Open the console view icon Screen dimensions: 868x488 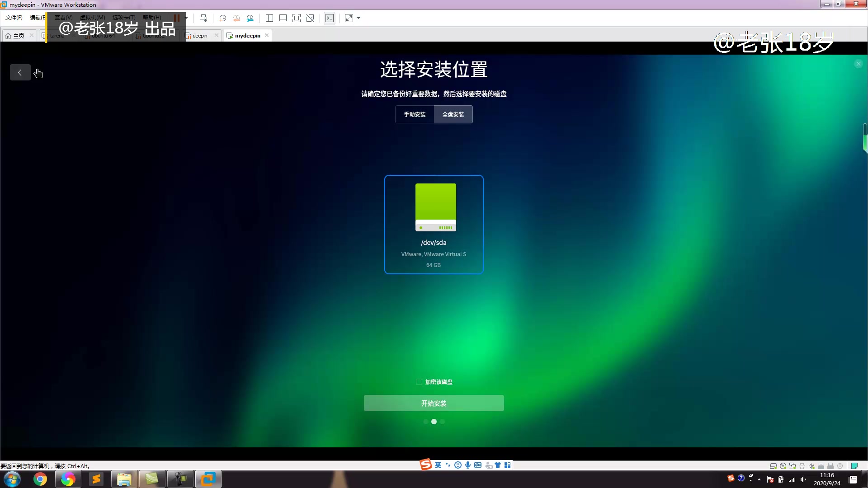[330, 18]
